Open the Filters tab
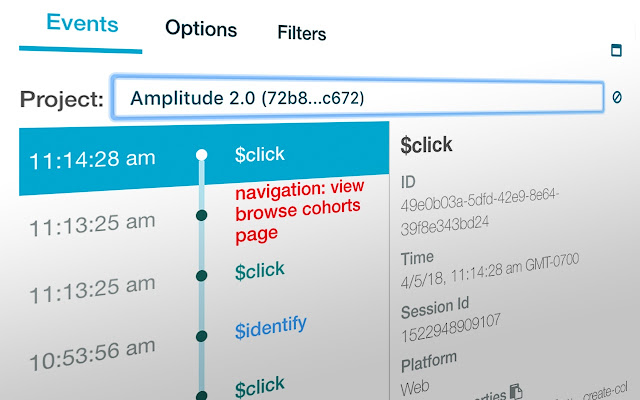Image resolution: width=640 pixels, height=400 pixels. tap(301, 33)
